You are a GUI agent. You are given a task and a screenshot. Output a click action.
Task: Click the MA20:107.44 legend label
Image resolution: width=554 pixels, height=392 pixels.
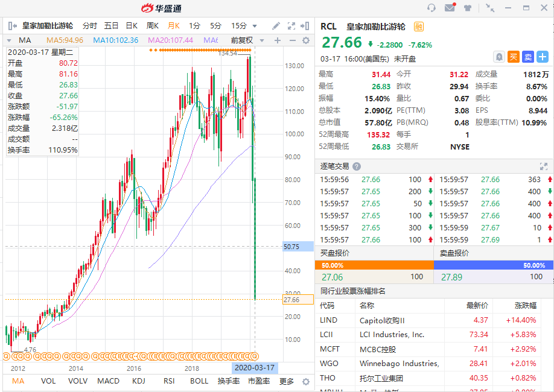[170, 40]
